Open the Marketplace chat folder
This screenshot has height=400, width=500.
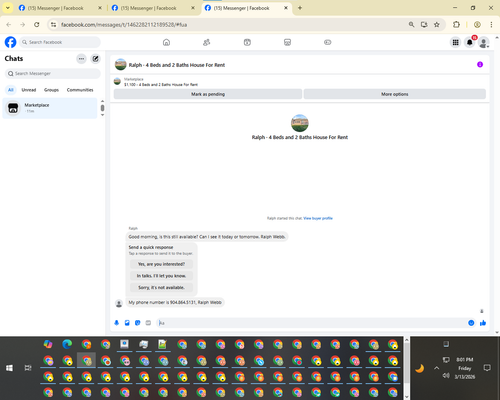(50, 108)
